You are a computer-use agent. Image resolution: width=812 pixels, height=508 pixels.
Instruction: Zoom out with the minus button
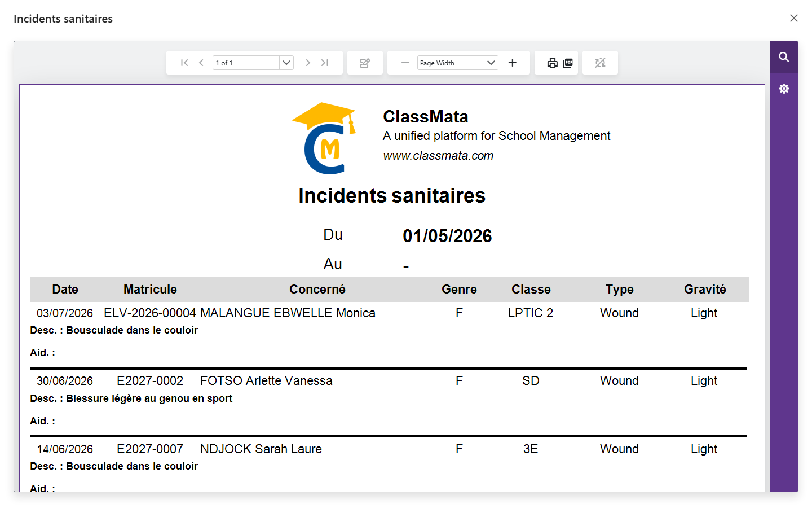tap(405, 63)
